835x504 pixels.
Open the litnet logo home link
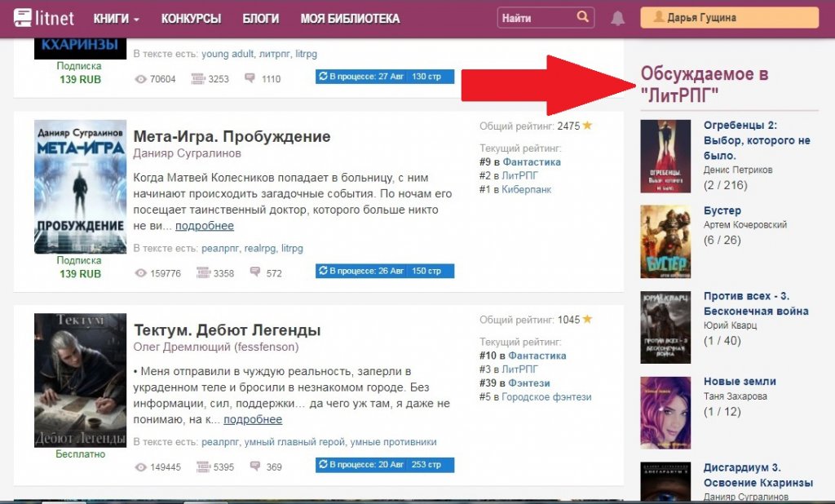point(44,18)
